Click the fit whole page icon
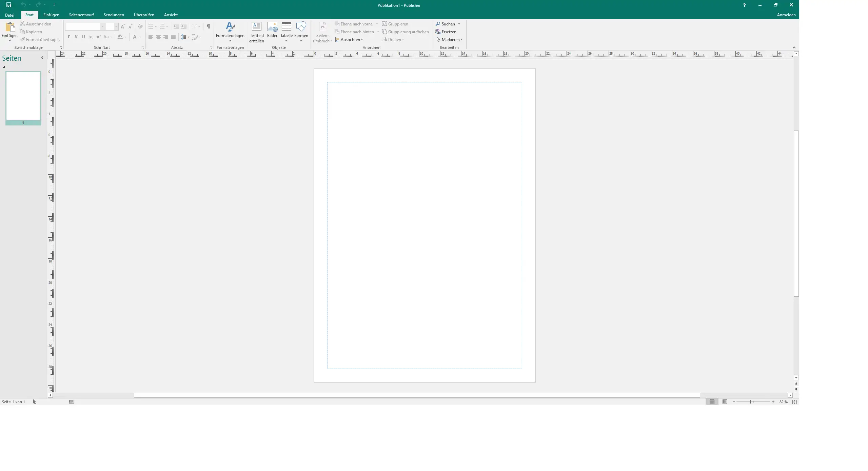This screenshot has height=471, width=868. point(794,402)
